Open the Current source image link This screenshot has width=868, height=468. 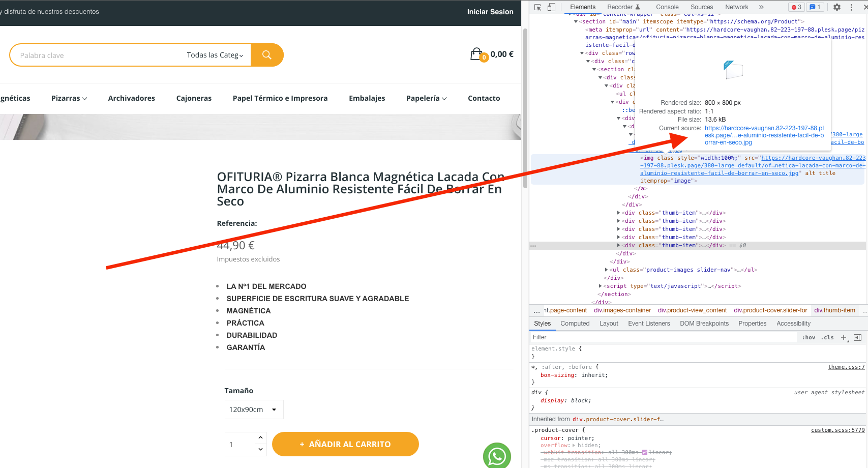[764, 135]
